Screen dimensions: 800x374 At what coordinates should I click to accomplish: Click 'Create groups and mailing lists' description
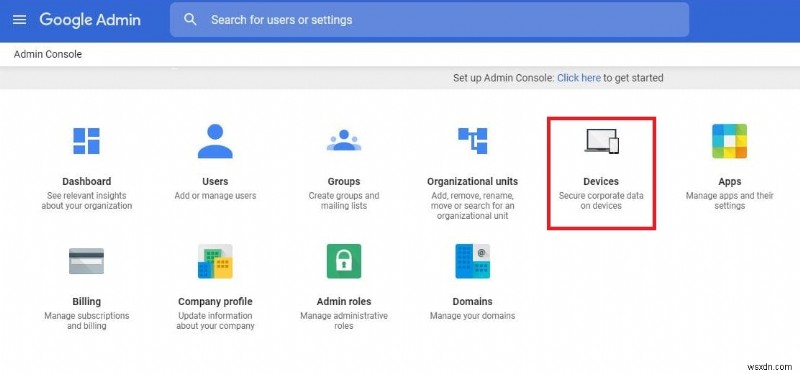(x=344, y=201)
